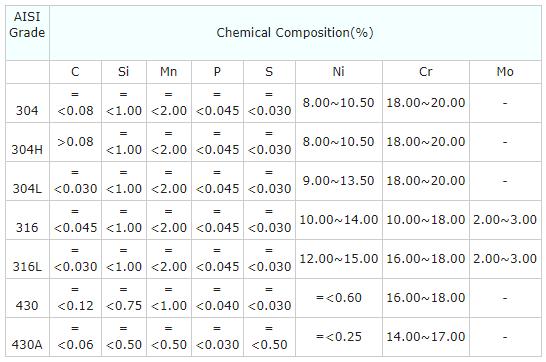The height and width of the screenshot is (362, 546).
Task: Select the 2.00~3.00 Mo value for 316L
Action: (505, 259)
